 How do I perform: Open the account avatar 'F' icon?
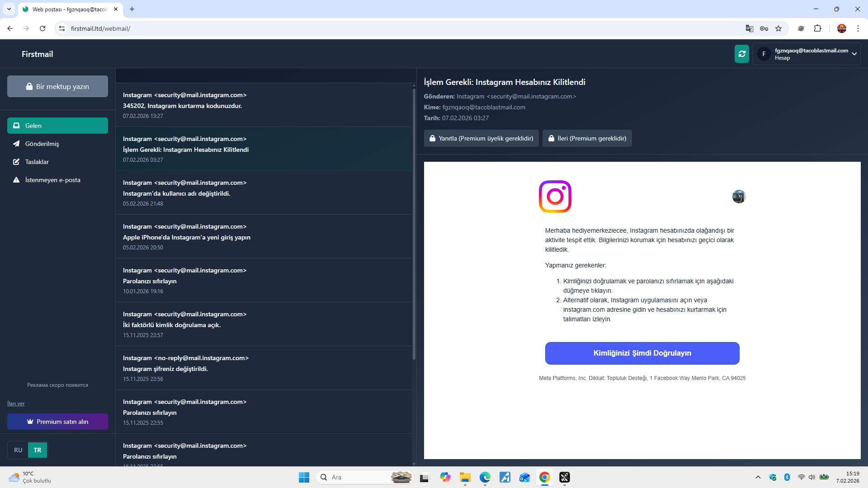(764, 54)
